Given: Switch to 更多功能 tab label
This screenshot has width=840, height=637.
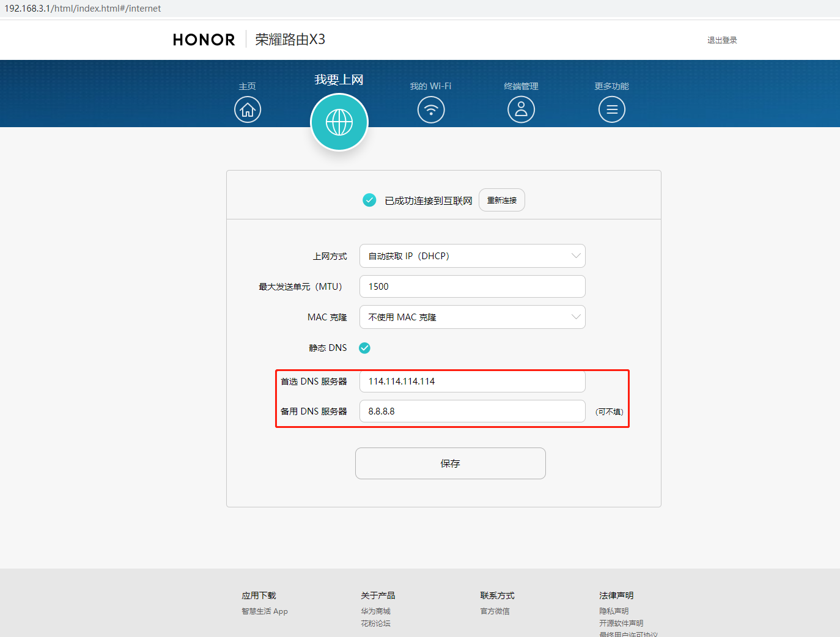Looking at the screenshot, I should click(x=612, y=86).
